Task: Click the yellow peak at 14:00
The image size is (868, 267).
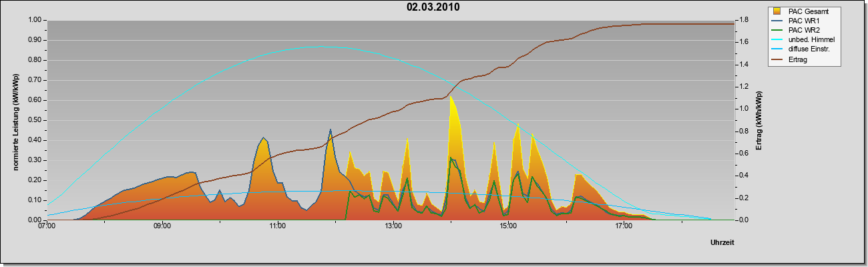Action: coord(451,97)
